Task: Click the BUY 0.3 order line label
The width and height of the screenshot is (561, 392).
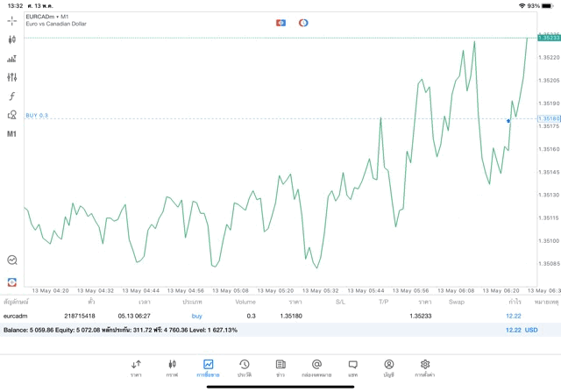Action: click(x=37, y=116)
